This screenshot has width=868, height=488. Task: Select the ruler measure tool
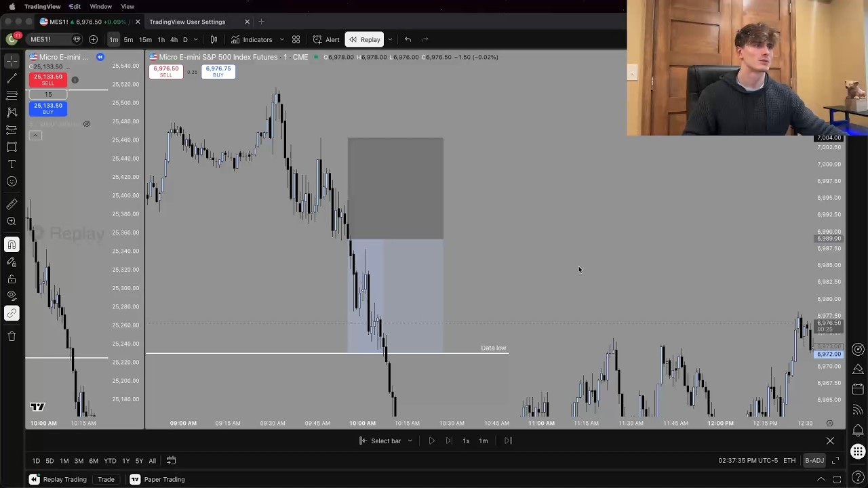pos(12,204)
